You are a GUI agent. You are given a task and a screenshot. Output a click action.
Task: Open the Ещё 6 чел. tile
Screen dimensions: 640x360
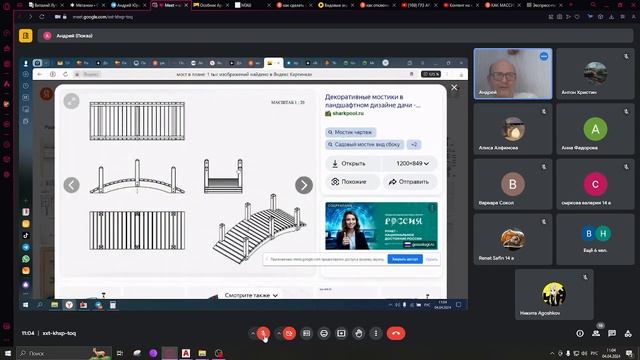click(596, 239)
